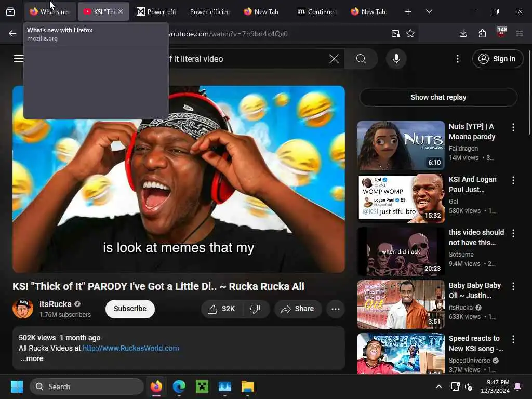Open skeleton 'when did i ask' thumbnail
Viewport: 532px width, 399px height.
[x=401, y=251]
